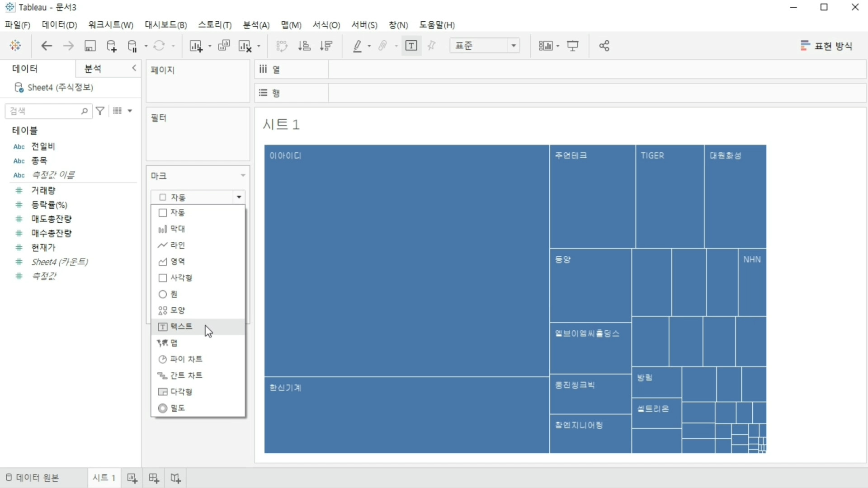
Task: Click the share workbook icon
Action: pos(604,46)
